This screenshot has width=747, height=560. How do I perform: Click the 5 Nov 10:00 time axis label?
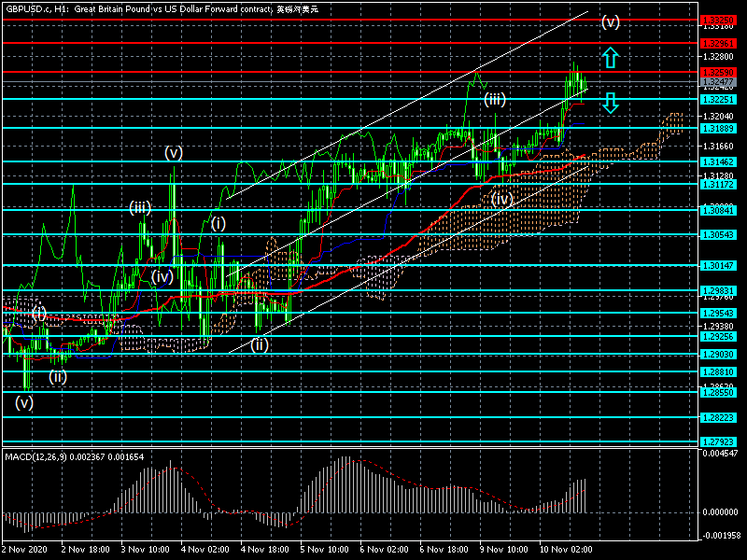[326, 550]
